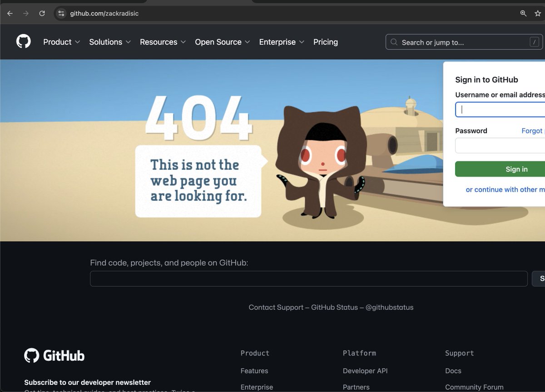Click the zoom magnifier icon in address bar
Screen dimensions: 545x392
[523, 13]
